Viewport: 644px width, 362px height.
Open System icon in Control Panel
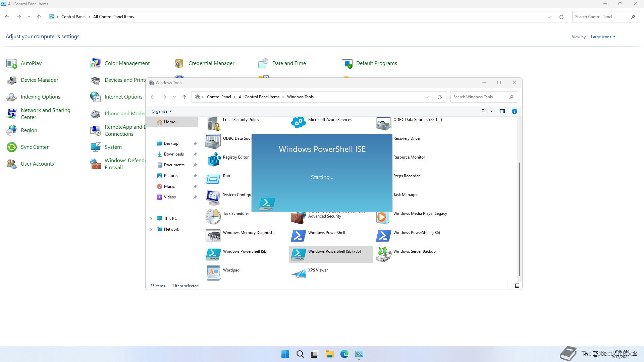pyautogui.click(x=96, y=147)
